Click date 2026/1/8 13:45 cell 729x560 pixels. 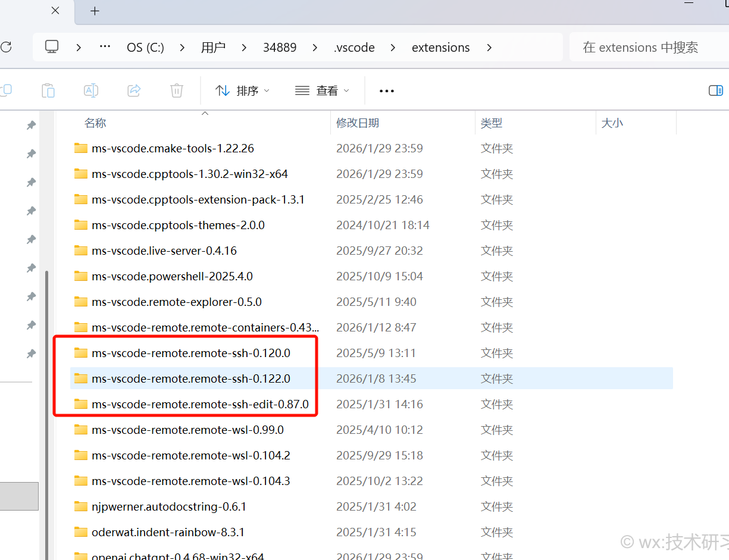coord(376,378)
